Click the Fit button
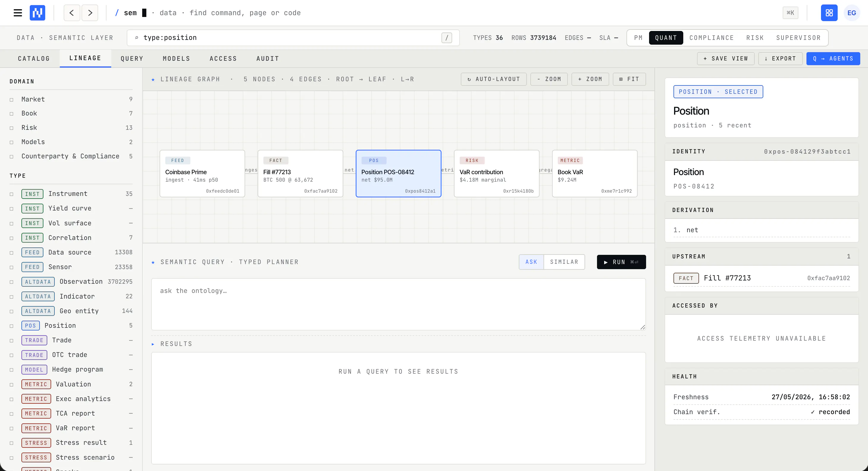Screen dimensions: 868x471 629,79
